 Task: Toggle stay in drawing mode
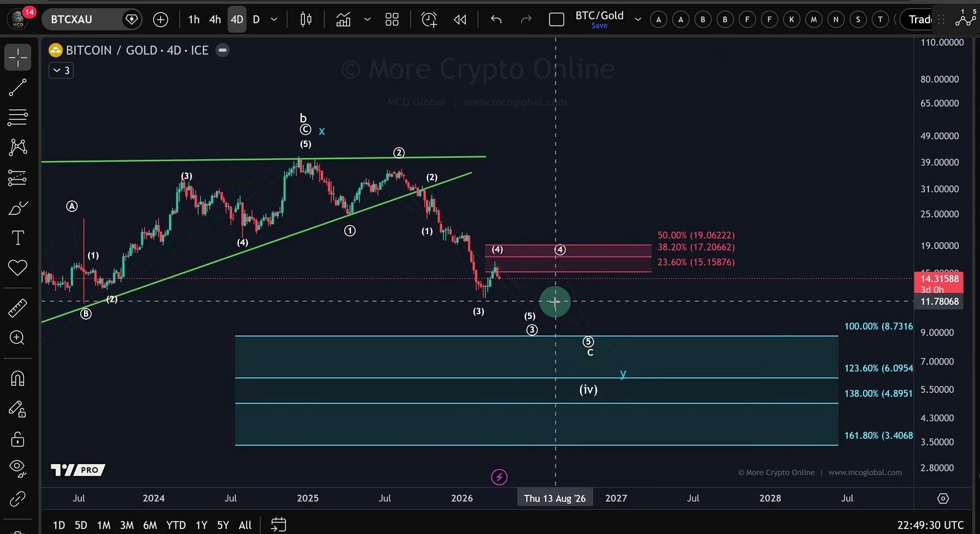point(18,409)
